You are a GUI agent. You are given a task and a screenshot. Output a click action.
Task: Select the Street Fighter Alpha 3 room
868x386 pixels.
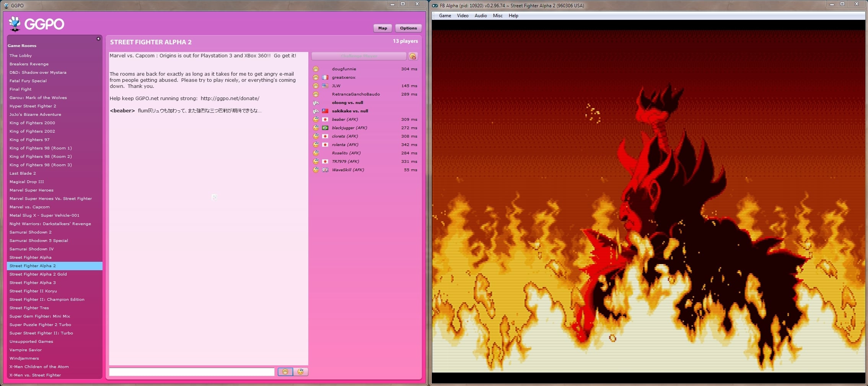33,282
